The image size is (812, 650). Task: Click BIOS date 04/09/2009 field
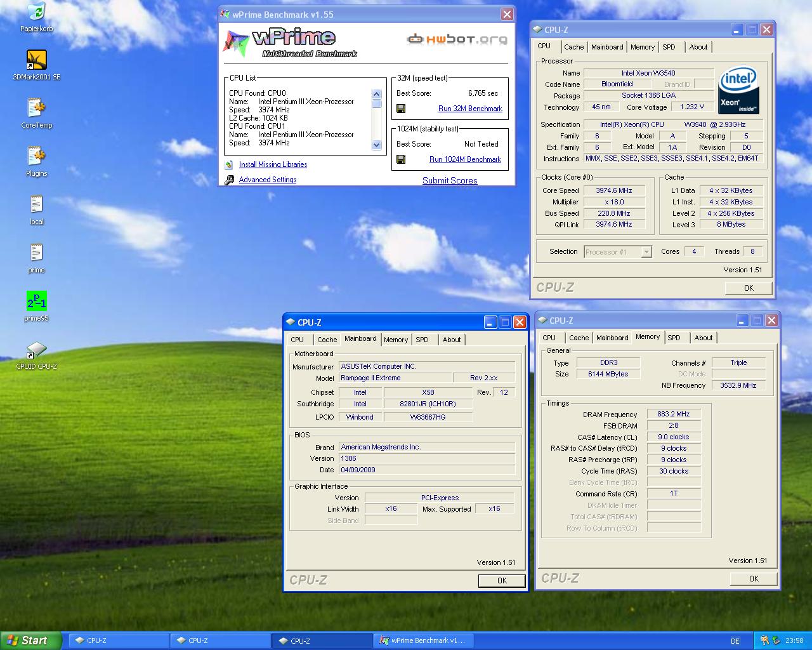[x=427, y=470]
